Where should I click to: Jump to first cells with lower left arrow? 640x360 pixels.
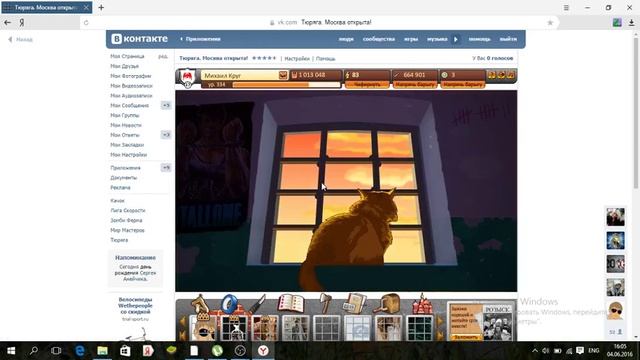[182, 335]
